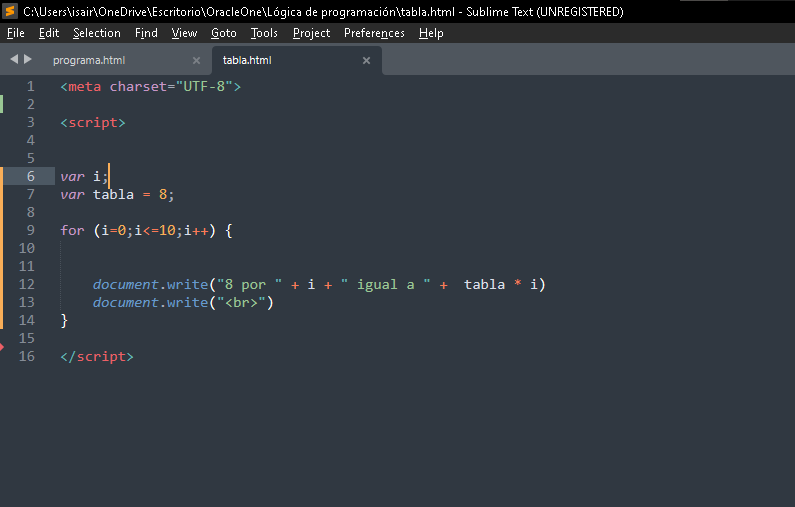Screen dimensions: 795x507
Task: Open the Find menu
Action: (x=146, y=33)
